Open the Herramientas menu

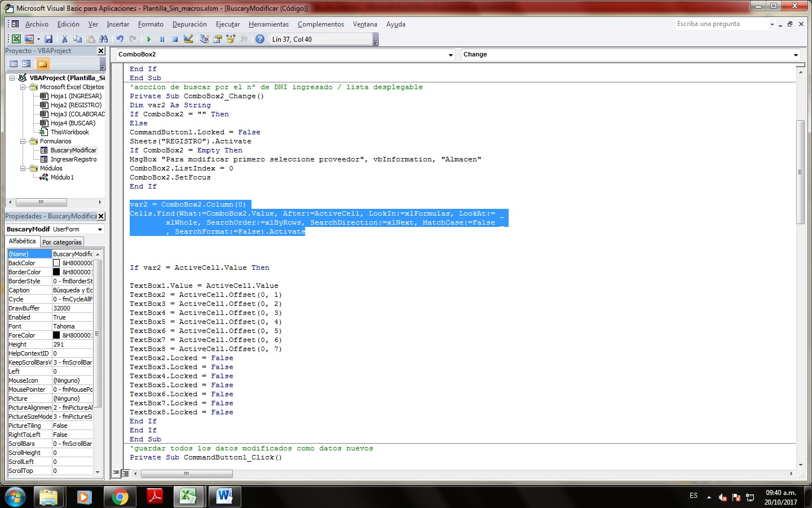(x=268, y=24)
